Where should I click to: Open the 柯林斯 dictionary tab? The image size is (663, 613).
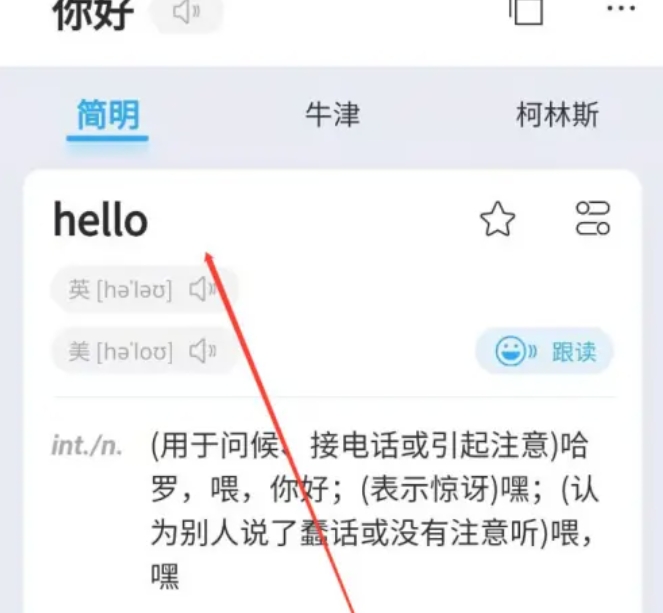point(557,115)
